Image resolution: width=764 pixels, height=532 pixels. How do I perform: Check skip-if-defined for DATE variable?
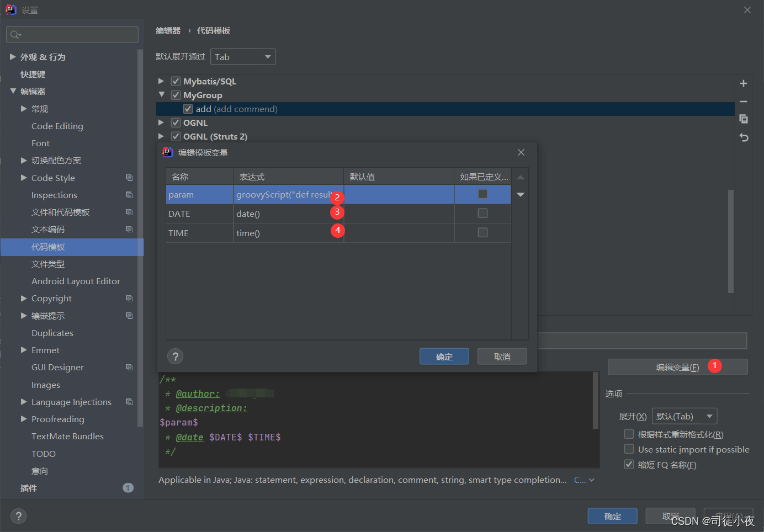tap(482, 213)
